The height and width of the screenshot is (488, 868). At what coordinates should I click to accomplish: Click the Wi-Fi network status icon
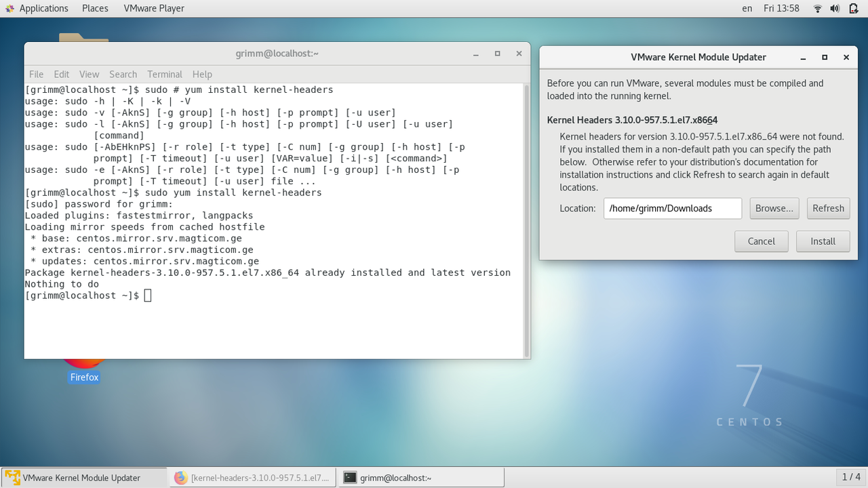[x=816, y=8]
